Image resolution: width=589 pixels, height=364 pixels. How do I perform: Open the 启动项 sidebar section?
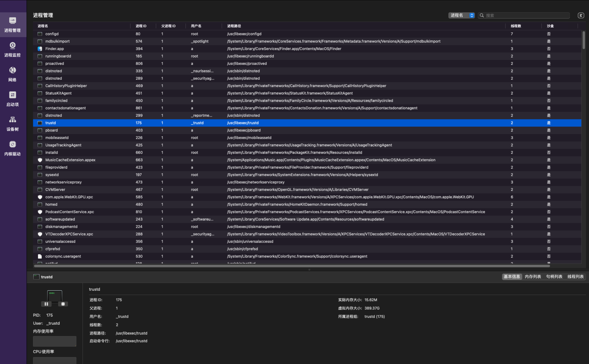(13, 99)
